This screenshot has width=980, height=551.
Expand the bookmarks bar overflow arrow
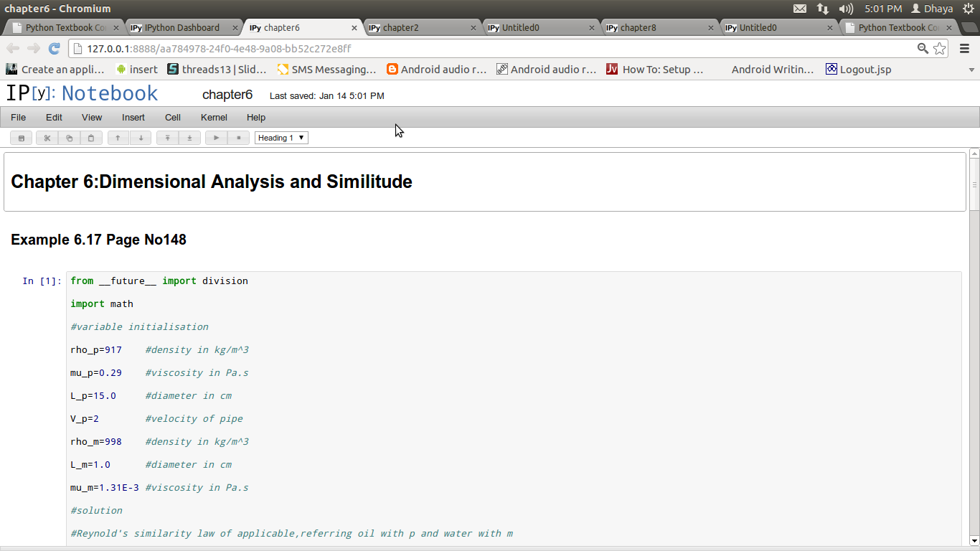972,70
